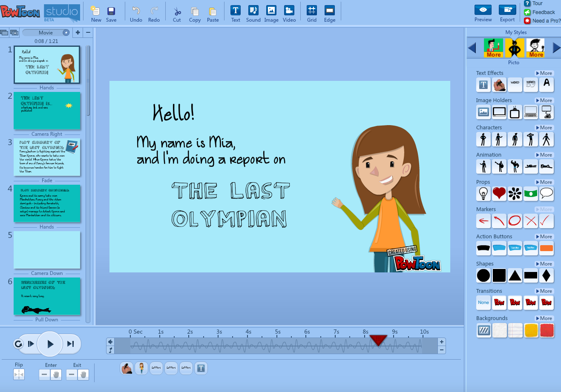Viewport: 561px width, 392px height.
Task: Select the None transition
Action: click(483, 303)
